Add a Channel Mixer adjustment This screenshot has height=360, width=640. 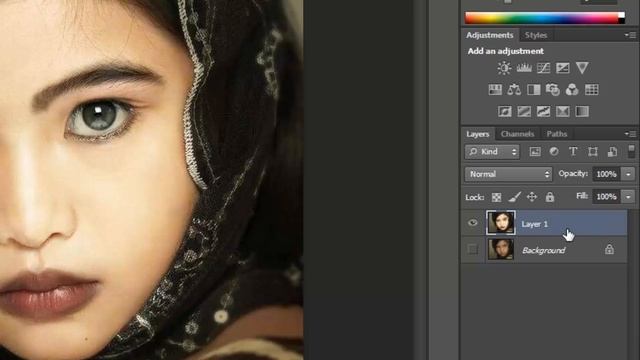point(572,90)
